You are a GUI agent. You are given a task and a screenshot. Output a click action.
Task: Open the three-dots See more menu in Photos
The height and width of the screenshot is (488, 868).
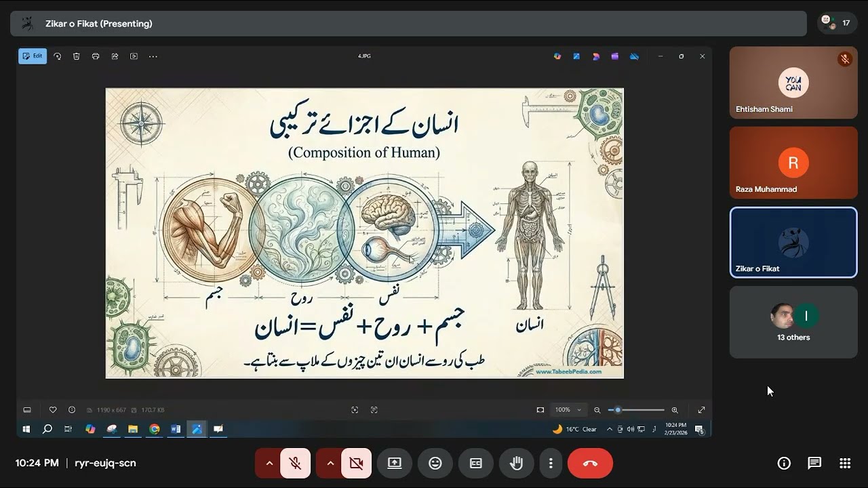(153, 56)
